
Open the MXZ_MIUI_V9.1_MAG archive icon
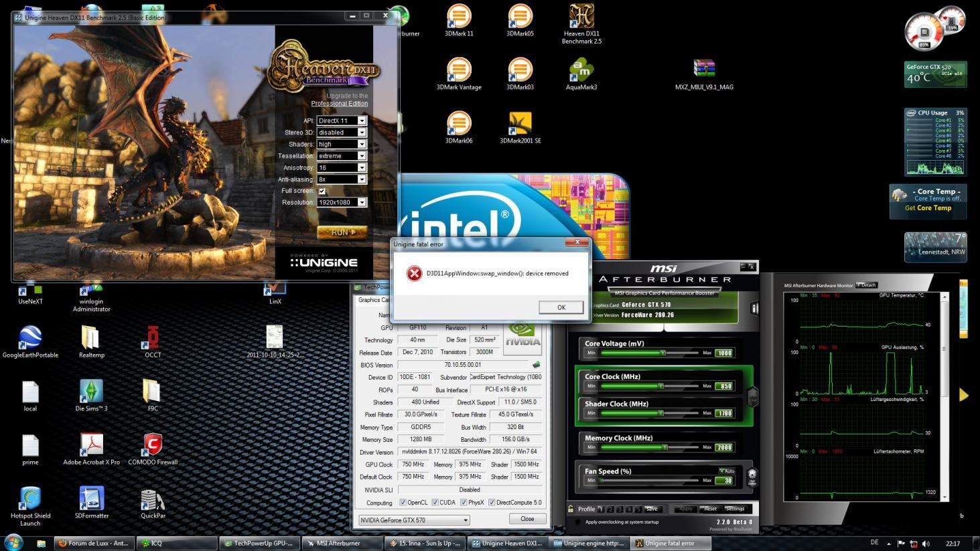point(704,74)
